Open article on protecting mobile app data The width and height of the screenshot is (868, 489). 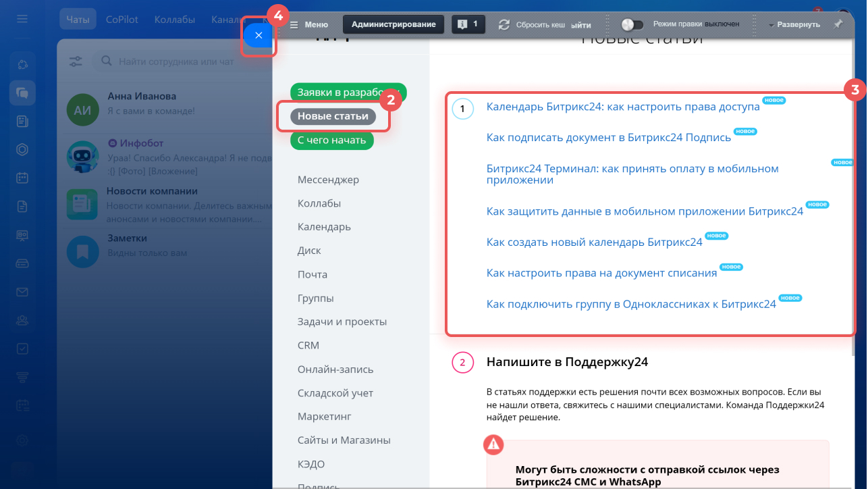click(x=645, y=211)
